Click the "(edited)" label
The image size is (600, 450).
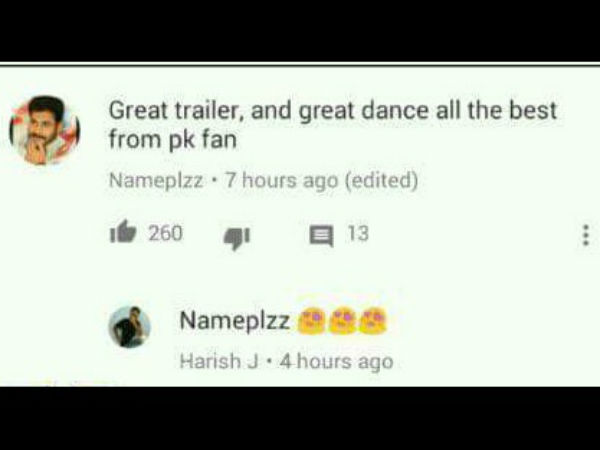point(382,180)
